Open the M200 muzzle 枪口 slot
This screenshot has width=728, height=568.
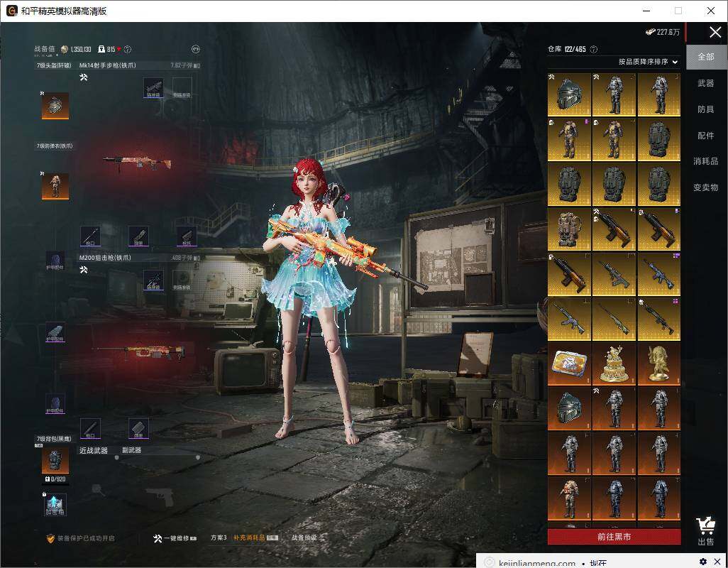pos(90,428)
